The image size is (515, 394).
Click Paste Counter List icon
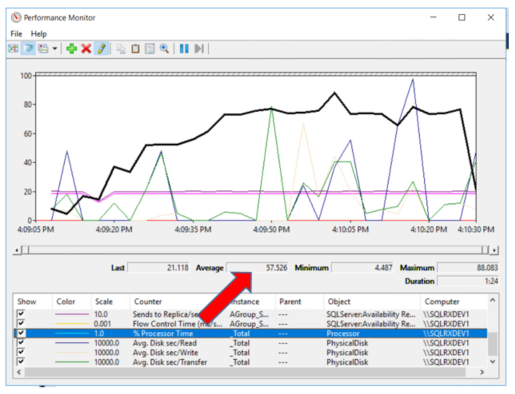click(135, 49)
